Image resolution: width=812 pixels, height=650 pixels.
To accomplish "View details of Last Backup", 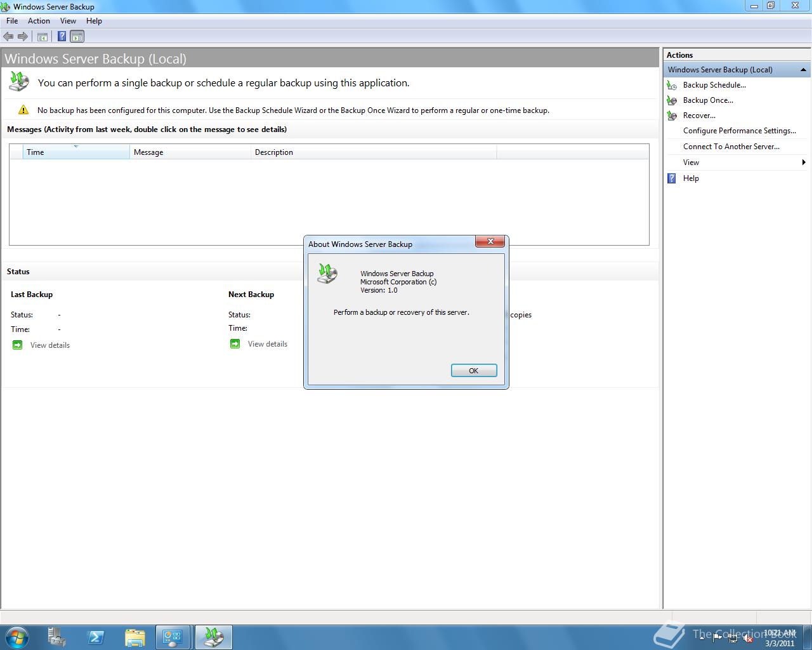I will coord(50,345).
